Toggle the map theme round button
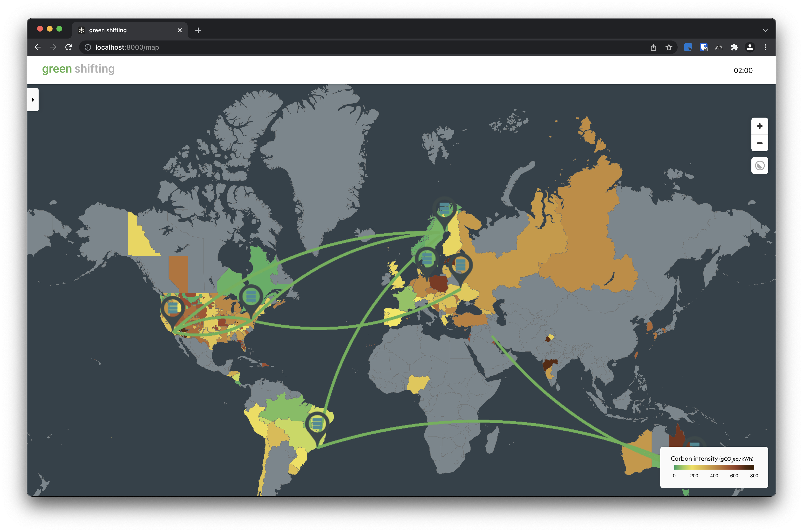The width and height of the screenshot is (803, 532). (x=760, y=166)
